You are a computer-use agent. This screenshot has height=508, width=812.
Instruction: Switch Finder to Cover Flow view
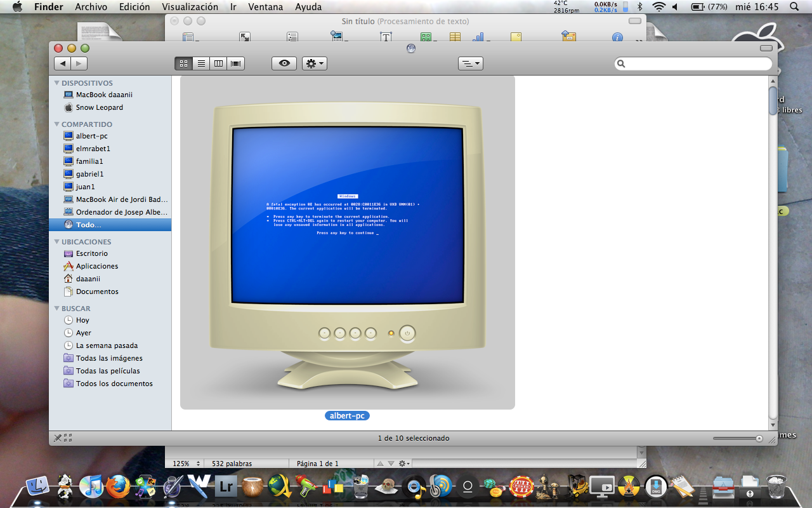[x=236, y=63]
